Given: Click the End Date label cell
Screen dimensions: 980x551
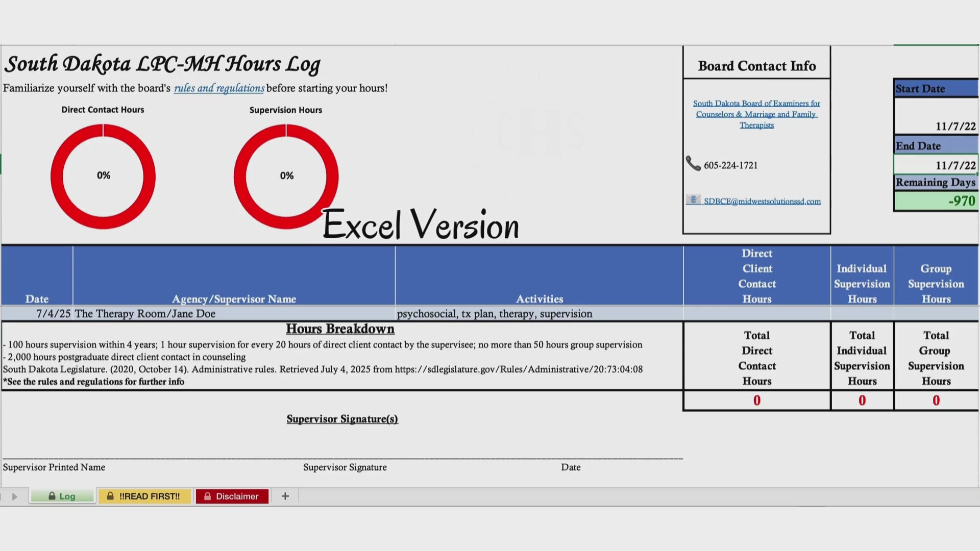Looking at the screenshot, I should (x=936, y=145).
